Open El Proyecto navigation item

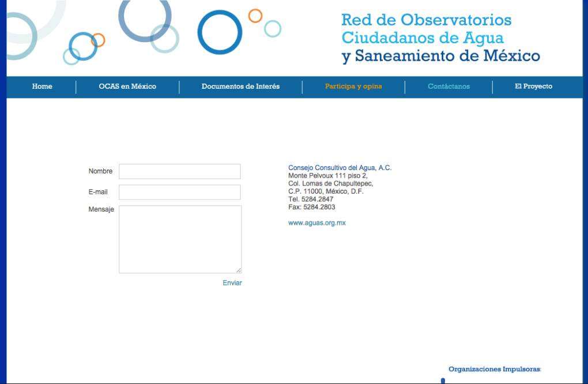(x=533, y=86)
